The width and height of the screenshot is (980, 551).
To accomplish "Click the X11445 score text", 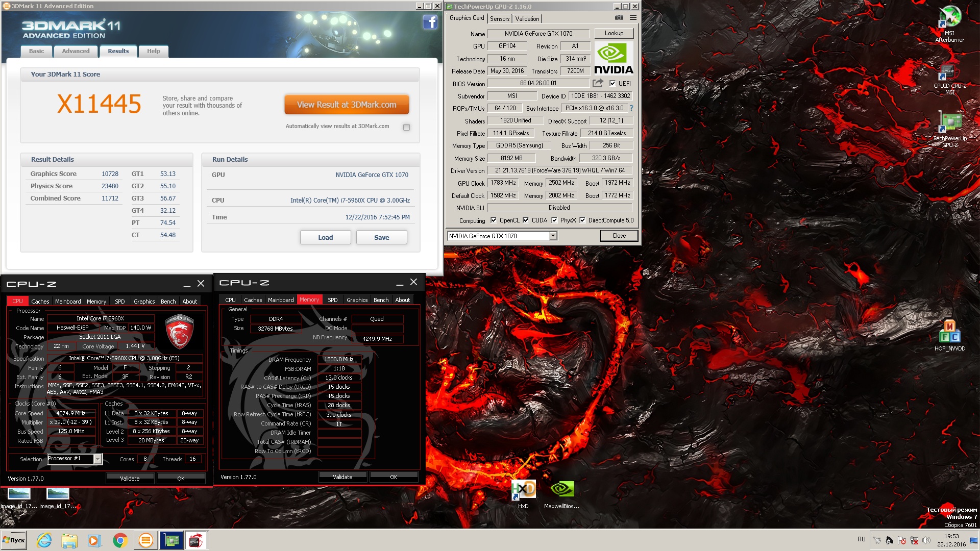I will coord(99,104).
